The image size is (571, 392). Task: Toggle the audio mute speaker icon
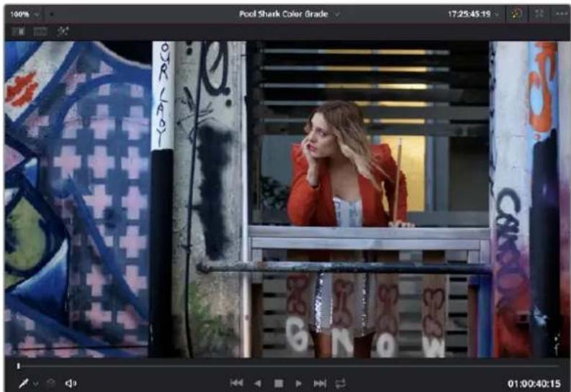pyautogui.click(x=71, y=383)
